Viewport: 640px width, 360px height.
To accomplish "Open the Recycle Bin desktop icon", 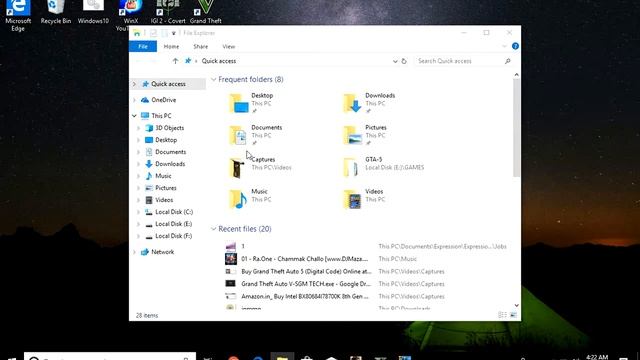I will tap(56, 12).
